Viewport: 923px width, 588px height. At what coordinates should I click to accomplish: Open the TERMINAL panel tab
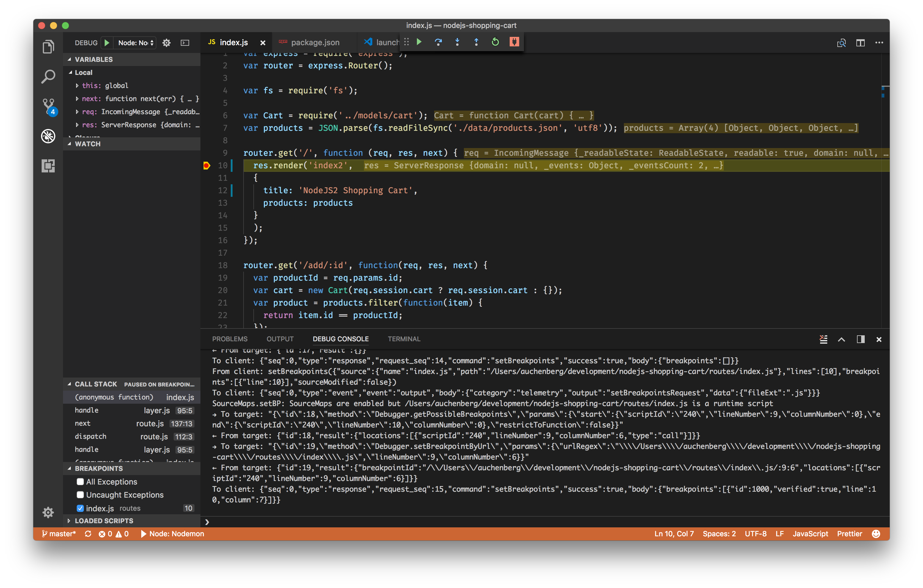click(x=404, y=339)
